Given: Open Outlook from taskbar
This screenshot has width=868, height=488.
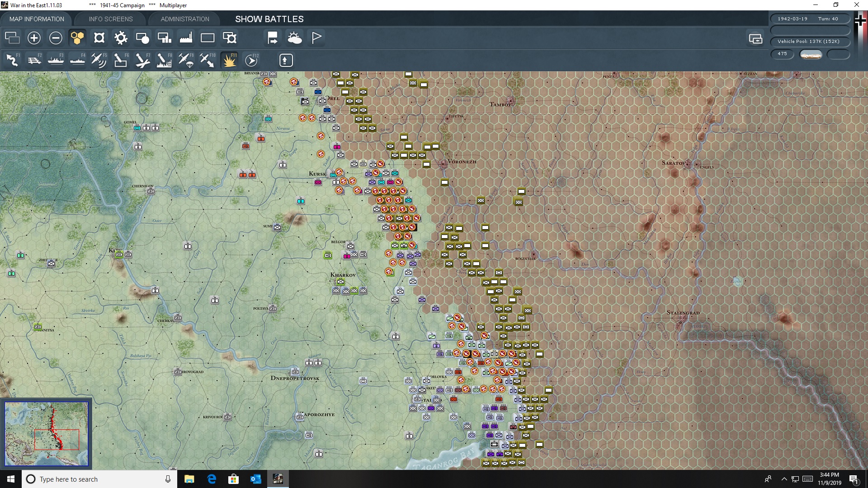Looking at the screenshot, I should tap(255, 479).
